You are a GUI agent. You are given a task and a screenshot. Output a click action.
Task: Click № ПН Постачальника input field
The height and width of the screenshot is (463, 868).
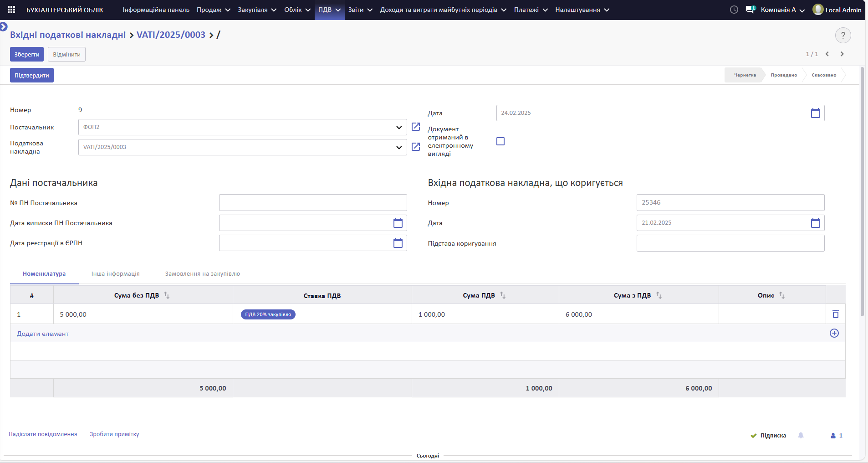click(x=313, y=202)
